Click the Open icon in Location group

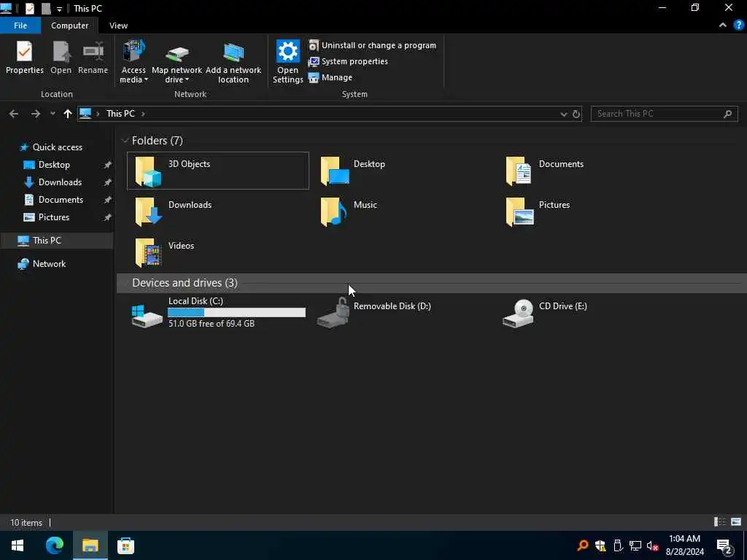point(61,58)
